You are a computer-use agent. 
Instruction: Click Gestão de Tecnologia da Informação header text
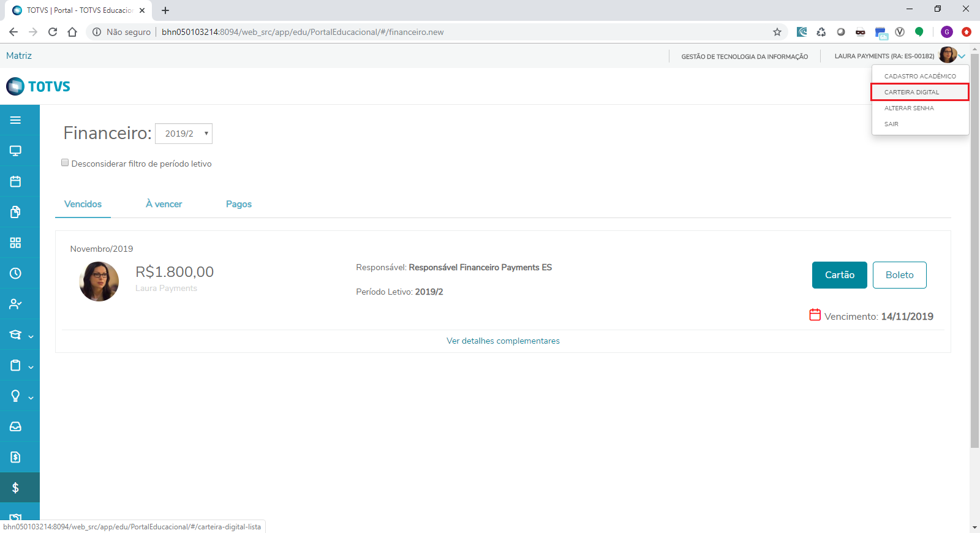click(x=745, y=56)
